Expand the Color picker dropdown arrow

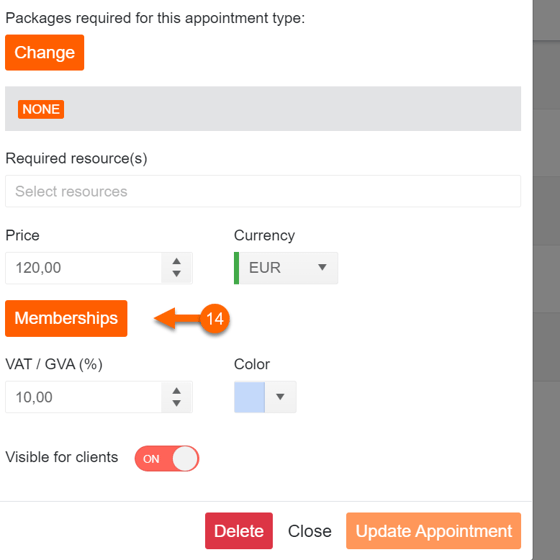click(x=280, y=397)
